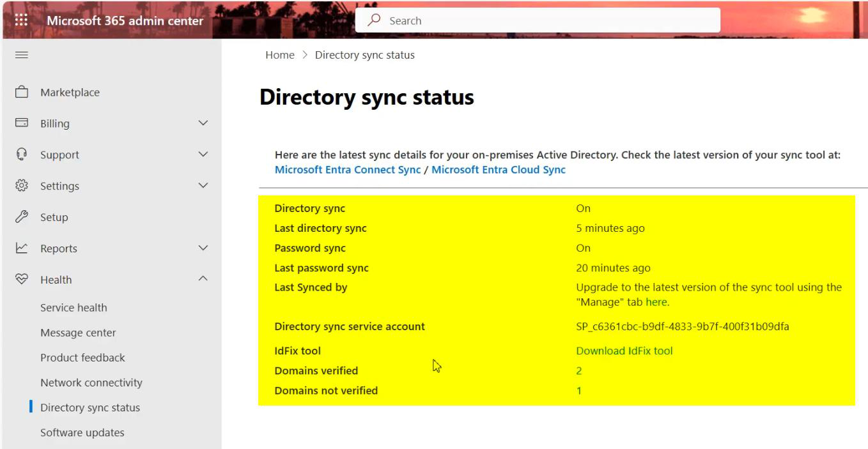Expand the Settings section chevron

(203, 185)
